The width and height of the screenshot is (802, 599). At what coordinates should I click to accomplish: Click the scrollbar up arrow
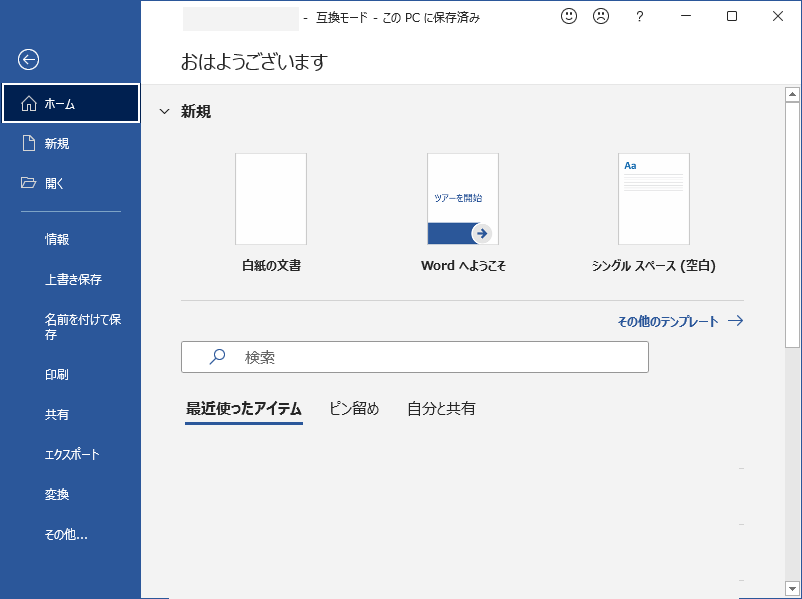coord(792,95)
